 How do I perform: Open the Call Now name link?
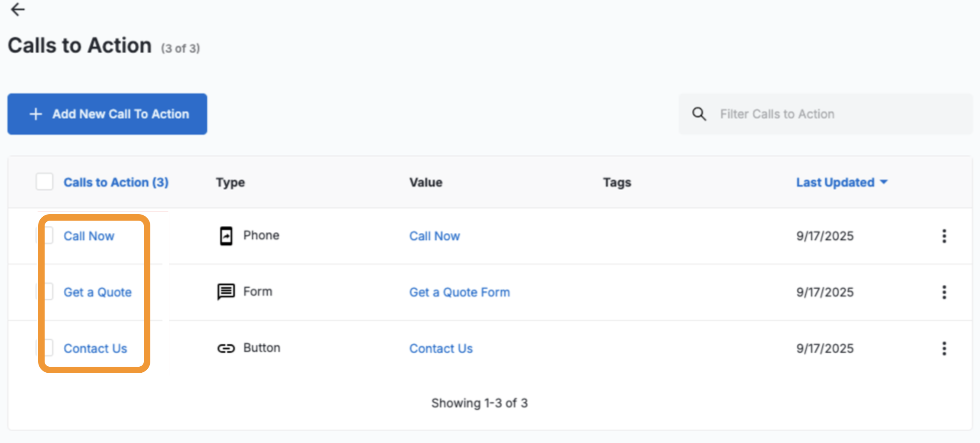(89, 236)
